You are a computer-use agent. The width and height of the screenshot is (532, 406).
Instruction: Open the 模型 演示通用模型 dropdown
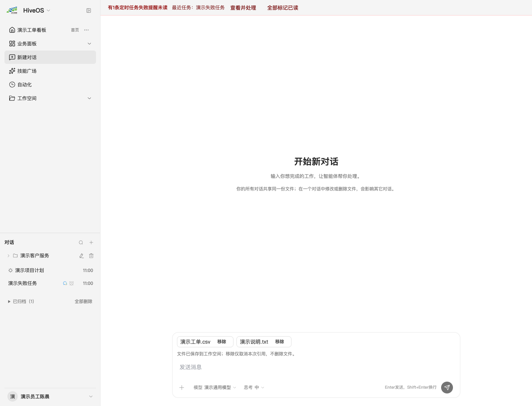click(215, 388)
